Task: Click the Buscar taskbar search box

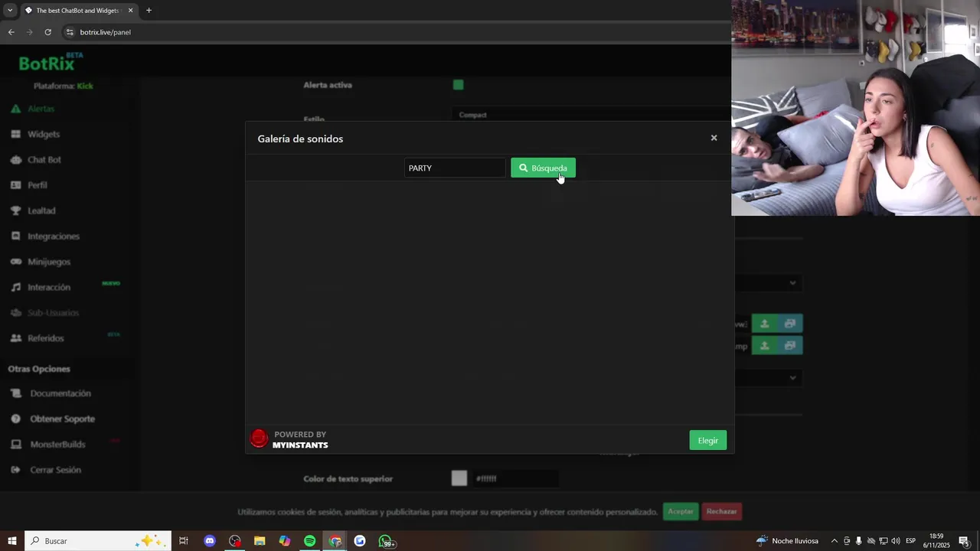Action: tap(98, 541)
